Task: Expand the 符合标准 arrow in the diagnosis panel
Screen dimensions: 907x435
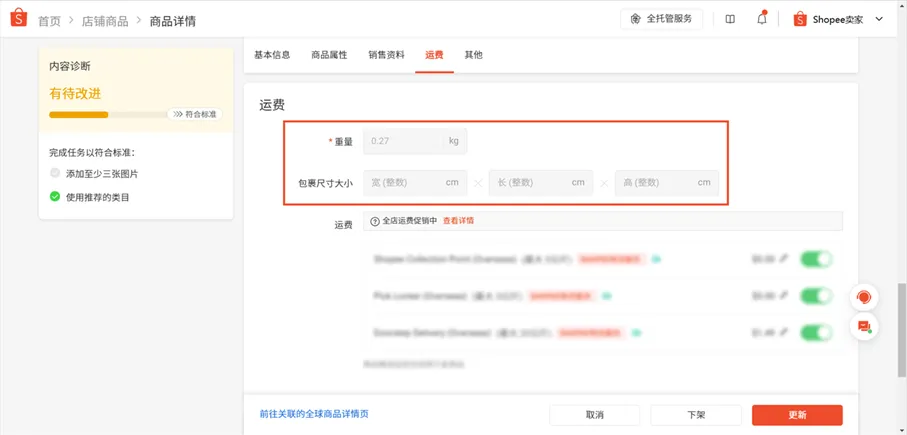Action: coord(195,115)
